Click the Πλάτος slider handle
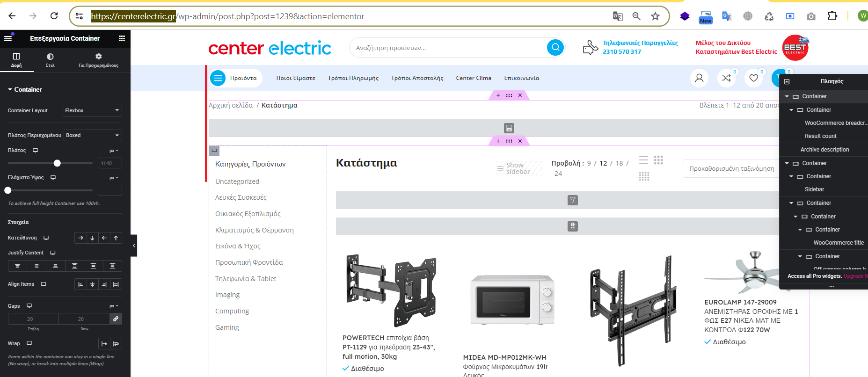The image size is (868, 377). 57,163
